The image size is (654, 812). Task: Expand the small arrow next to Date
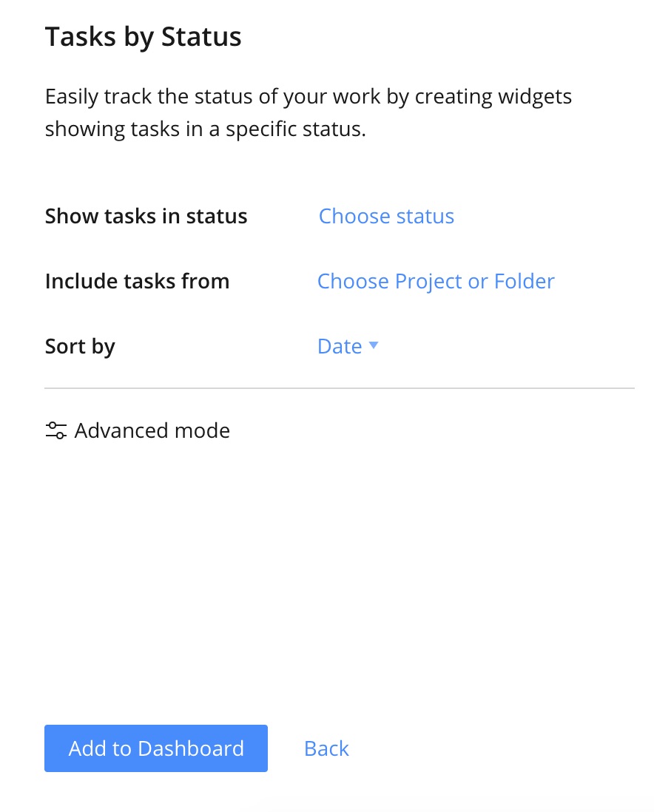click(374, 345)
